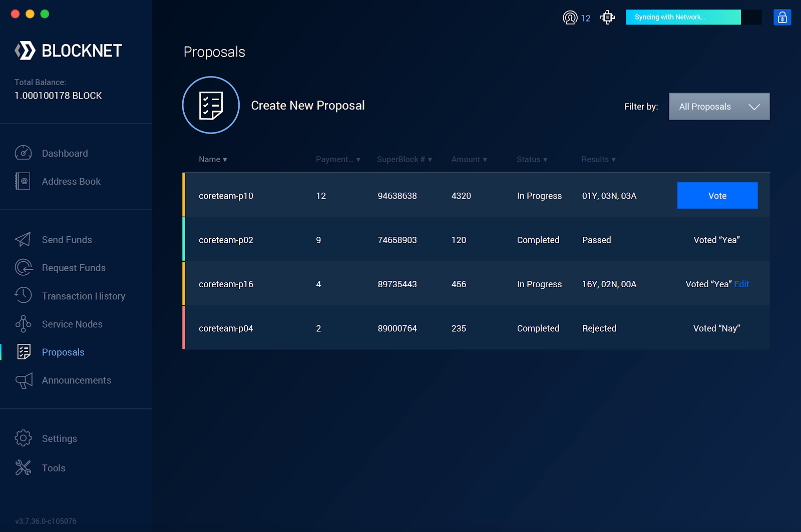Viewport: 801px width, 532px height.
Task: Click superblock number 89000764
Action: [397, 328]
